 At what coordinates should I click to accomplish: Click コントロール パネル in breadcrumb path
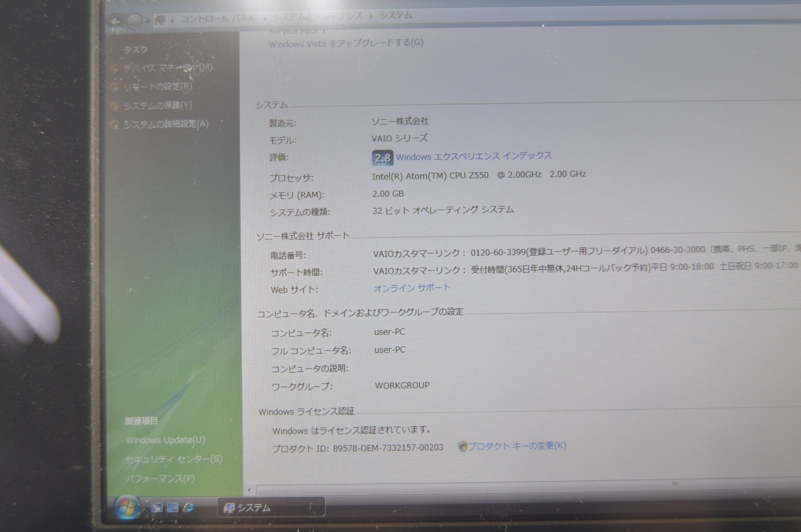click(x=218, y=19)
